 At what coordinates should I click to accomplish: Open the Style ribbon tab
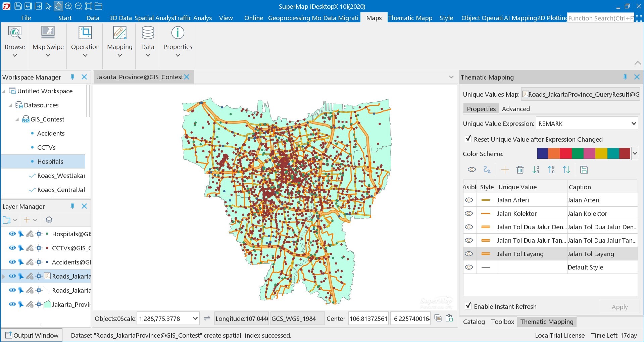tap(446, 18)
